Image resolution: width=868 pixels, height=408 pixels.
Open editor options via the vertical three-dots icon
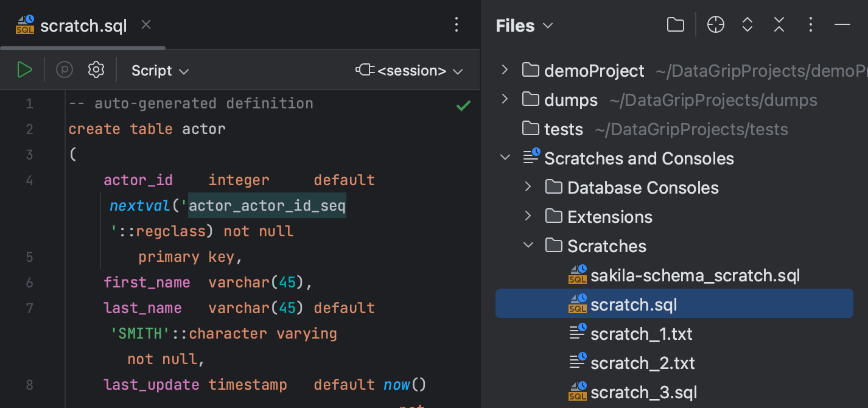pos(457,24)
